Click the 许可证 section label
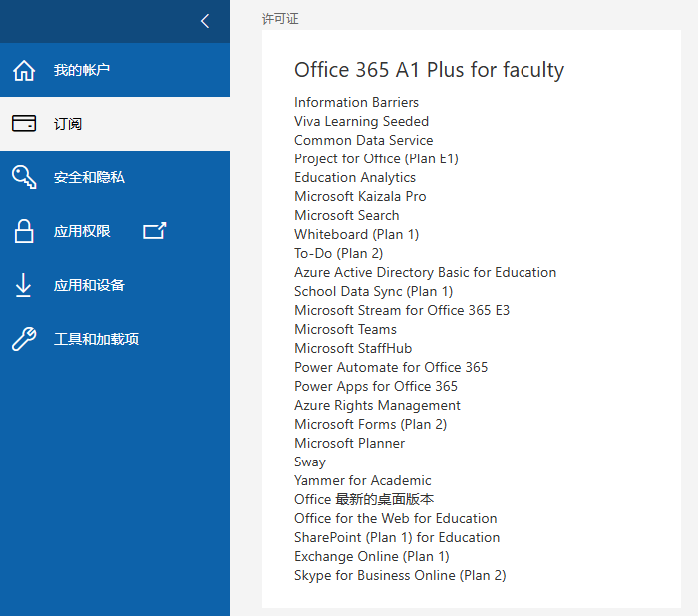Image resolution: width=698 pixels, height=616 pixels. pyautogui.click(x=280, y=19)
